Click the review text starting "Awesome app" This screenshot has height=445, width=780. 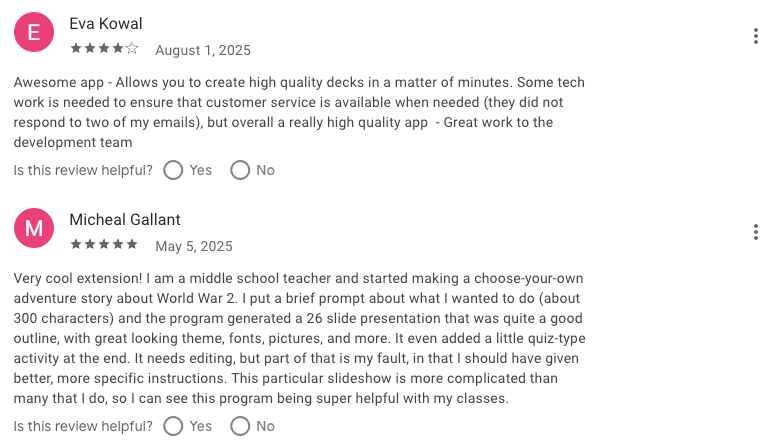click(x=300, y=112)
